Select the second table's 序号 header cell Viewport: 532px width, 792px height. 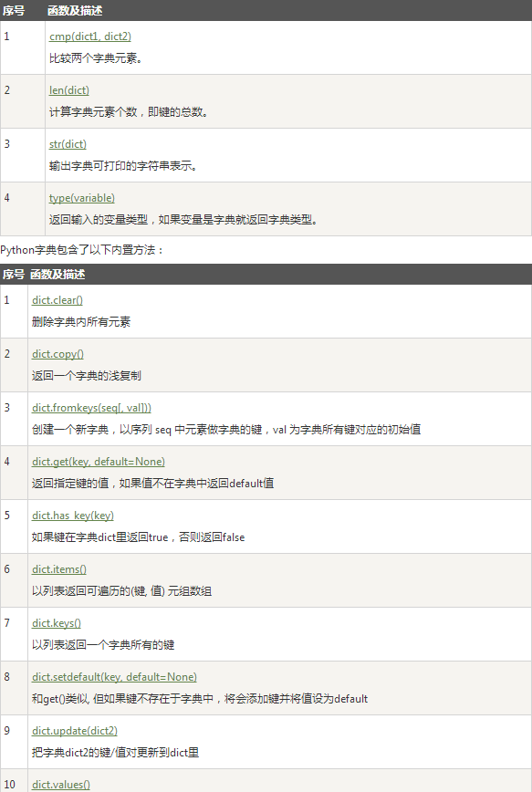click(14, 275)
